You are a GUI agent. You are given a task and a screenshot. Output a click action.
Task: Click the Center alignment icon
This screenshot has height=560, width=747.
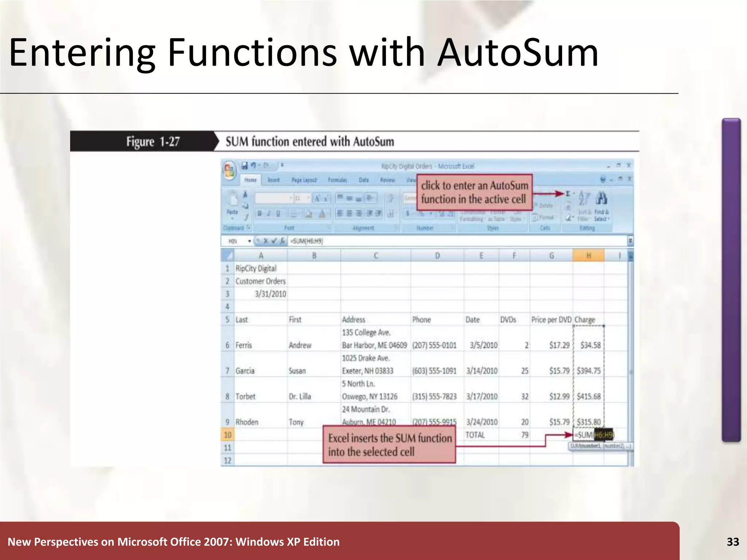(349, 213)
